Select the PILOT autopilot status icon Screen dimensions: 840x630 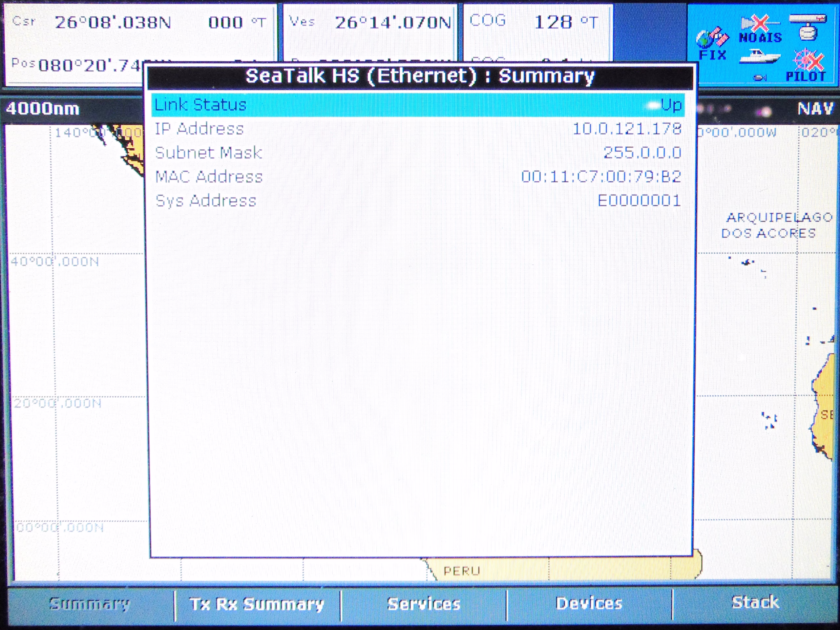[806, 65]
